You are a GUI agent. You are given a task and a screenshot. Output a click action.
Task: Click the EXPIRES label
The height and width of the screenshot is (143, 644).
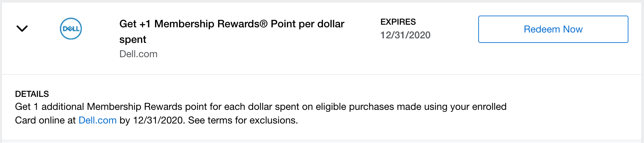398,22
